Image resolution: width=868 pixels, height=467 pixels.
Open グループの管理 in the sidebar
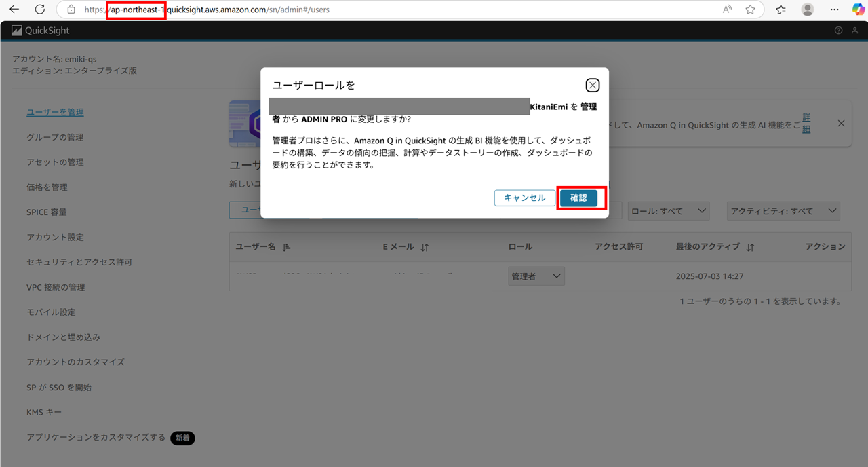(x=55, y=137)
